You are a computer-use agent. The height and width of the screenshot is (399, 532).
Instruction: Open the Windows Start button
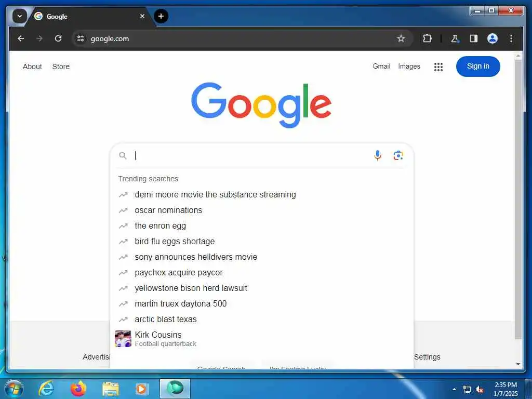tap(13, 389)
